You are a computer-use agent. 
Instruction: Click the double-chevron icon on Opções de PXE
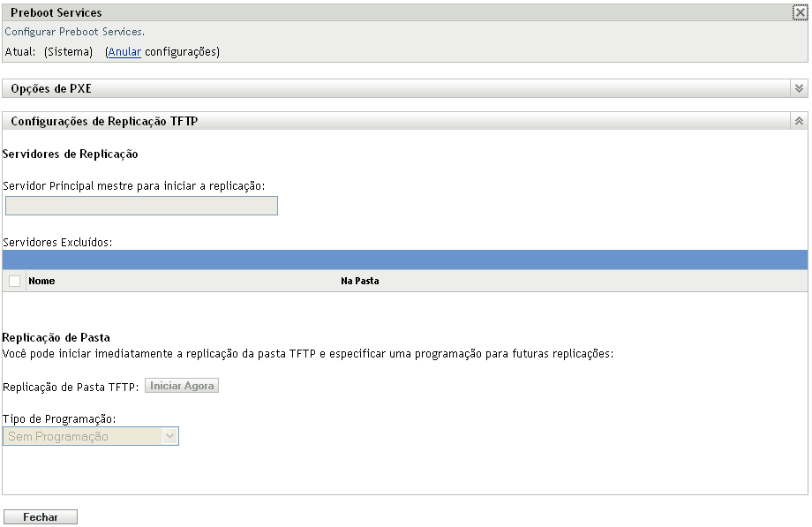(800, 88)
